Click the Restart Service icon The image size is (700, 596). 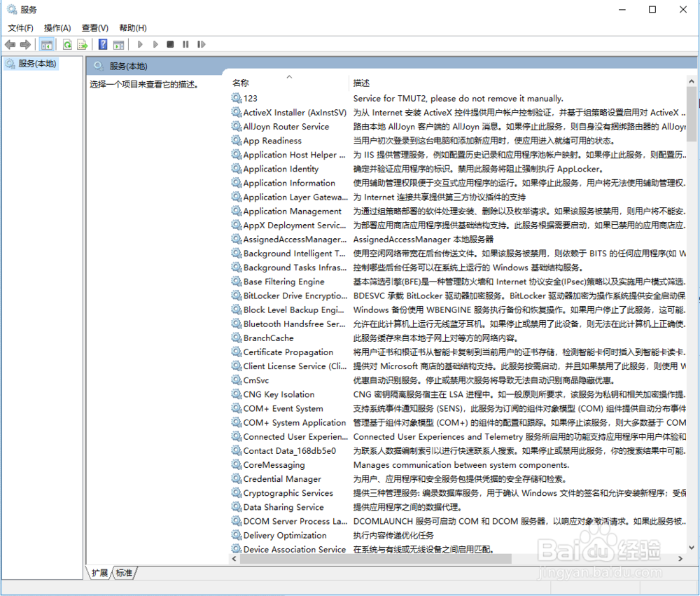[202, 44]
